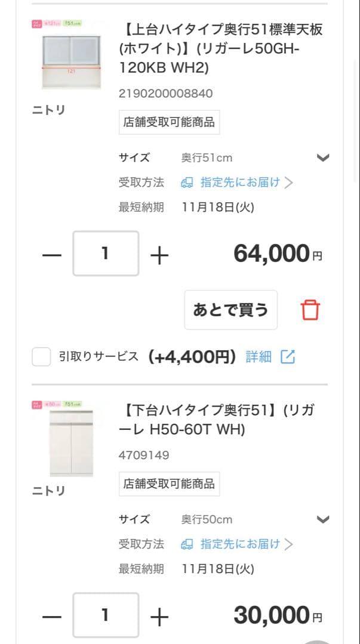
Task: Increase quantity of the 下台 cabinet with plus
Action: 159,614
